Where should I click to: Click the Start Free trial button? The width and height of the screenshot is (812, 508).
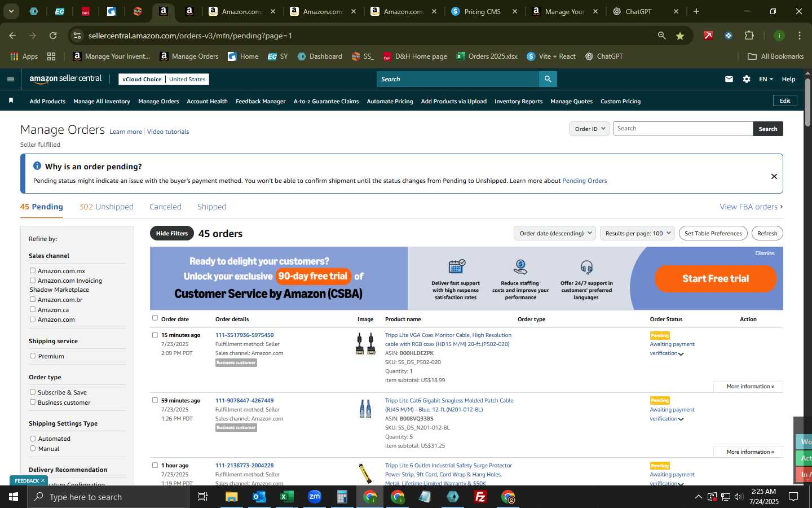[x=716, y=278]
